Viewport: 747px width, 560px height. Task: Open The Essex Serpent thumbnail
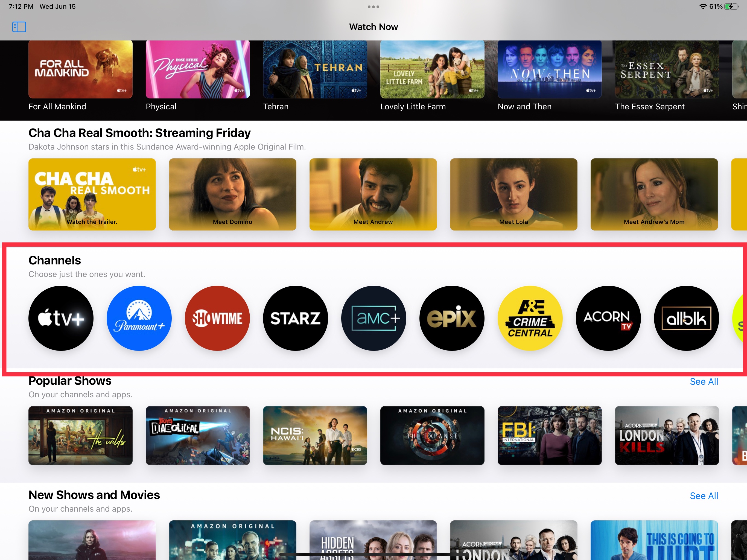[667, 69]
